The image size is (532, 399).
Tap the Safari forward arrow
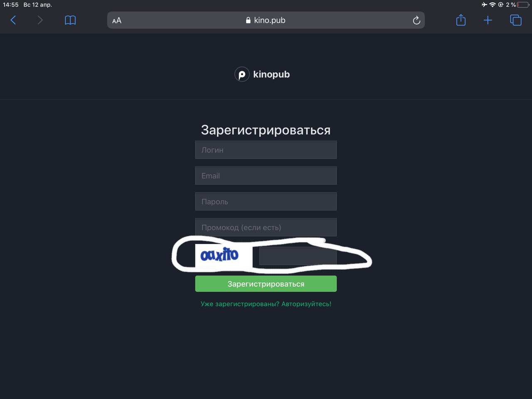tap(40, 20)
